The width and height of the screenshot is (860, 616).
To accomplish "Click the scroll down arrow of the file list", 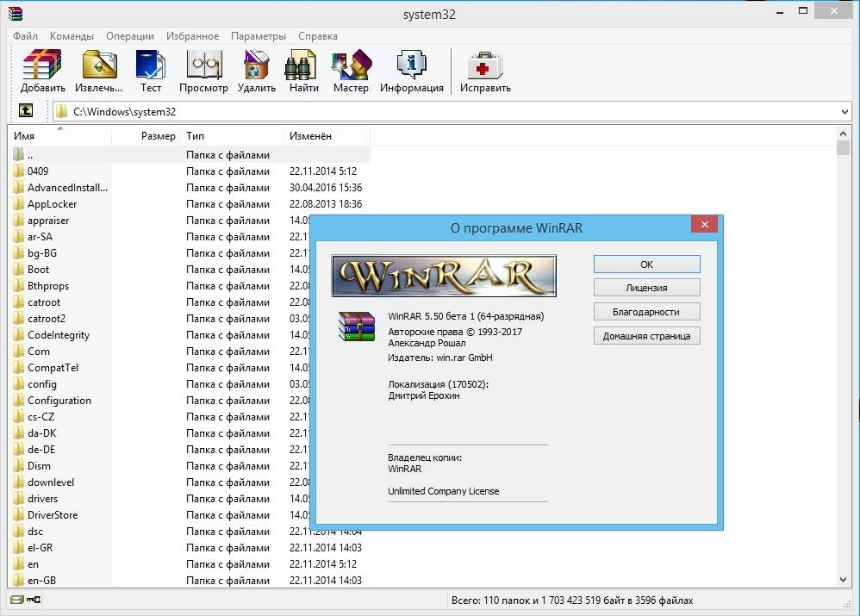I will click(843, 579).
